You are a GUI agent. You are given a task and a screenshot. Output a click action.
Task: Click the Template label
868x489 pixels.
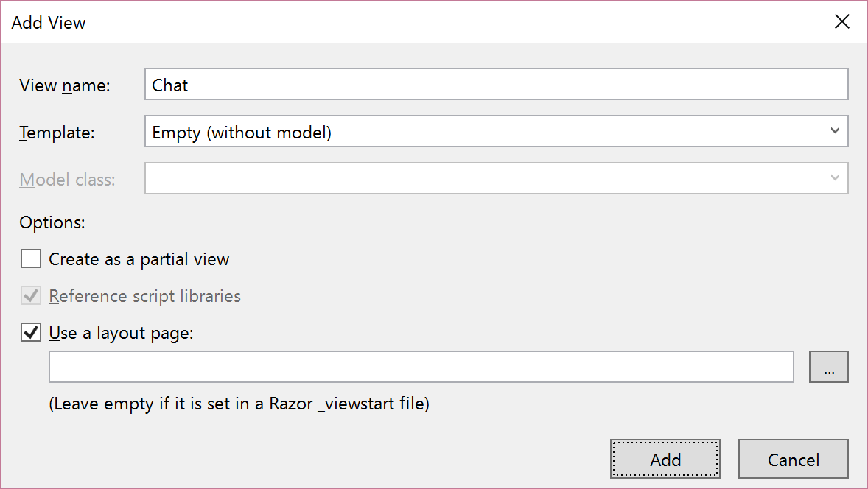pos(57,133)
